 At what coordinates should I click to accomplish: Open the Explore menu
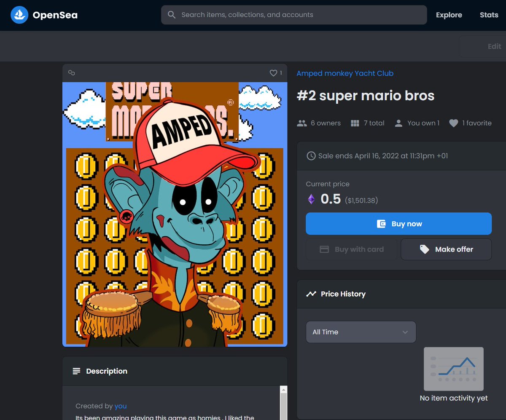pyautogui.click(x=449, y=15)
